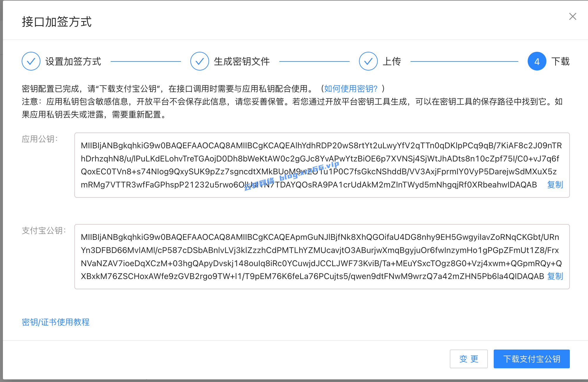Screen dimensions: 588x382
Task: Select the 上传 step label
Action: pos(392,61)
